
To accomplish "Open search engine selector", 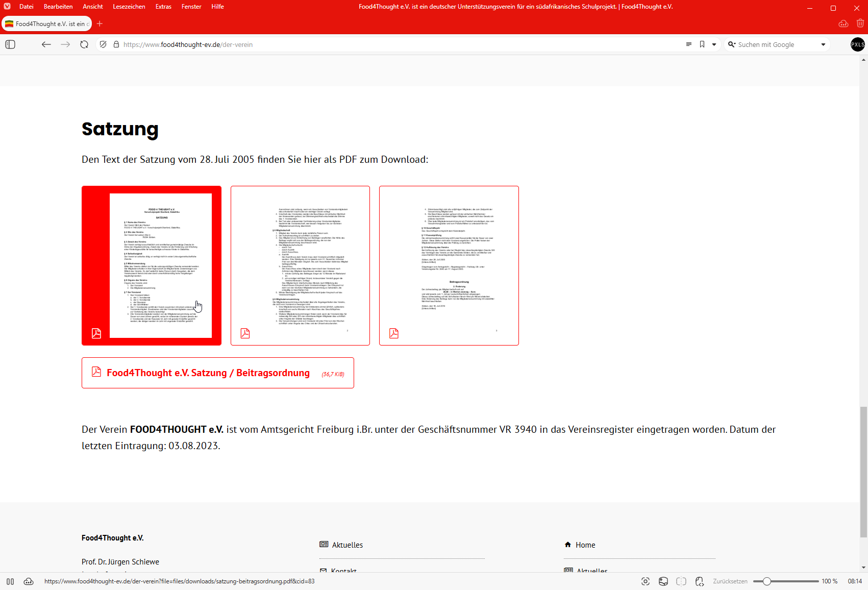I will pyautogui.click(x=732, y=44).
